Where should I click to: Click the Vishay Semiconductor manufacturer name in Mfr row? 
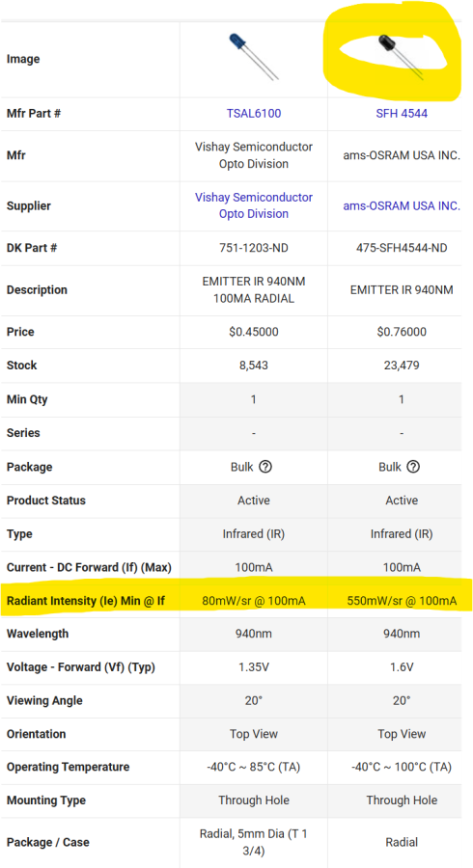tap(254, 155)
